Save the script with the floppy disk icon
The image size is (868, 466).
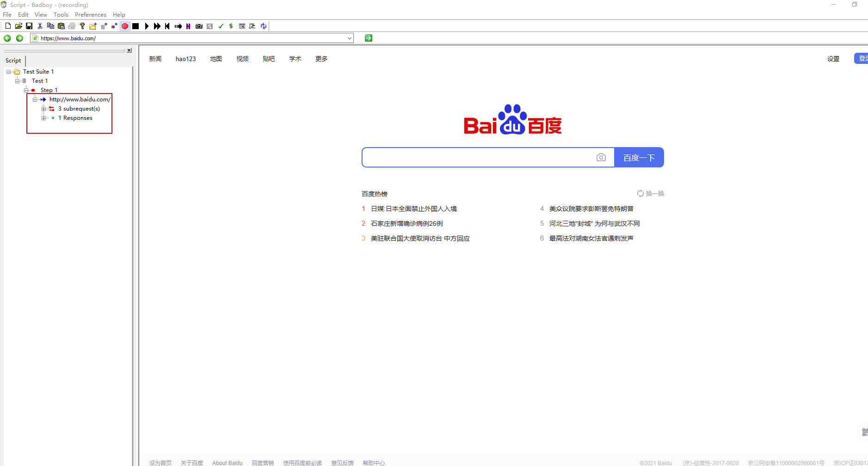[29, 26]
